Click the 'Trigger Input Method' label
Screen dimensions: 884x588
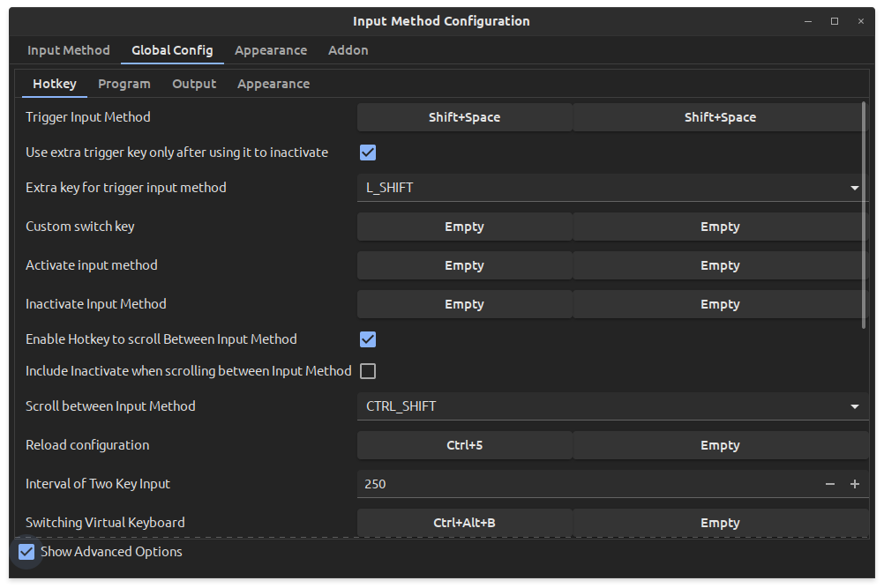click(88, 117)
